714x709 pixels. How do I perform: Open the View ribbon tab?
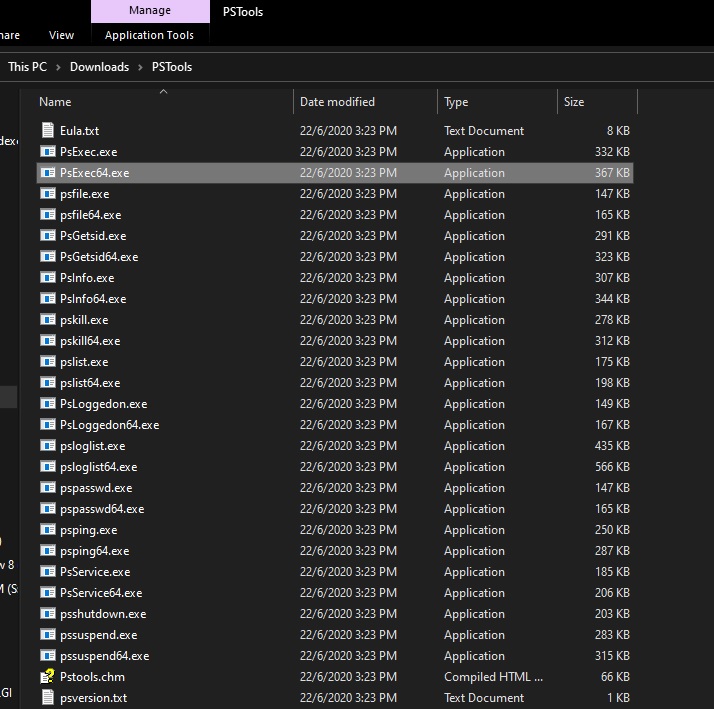(61, 35)
